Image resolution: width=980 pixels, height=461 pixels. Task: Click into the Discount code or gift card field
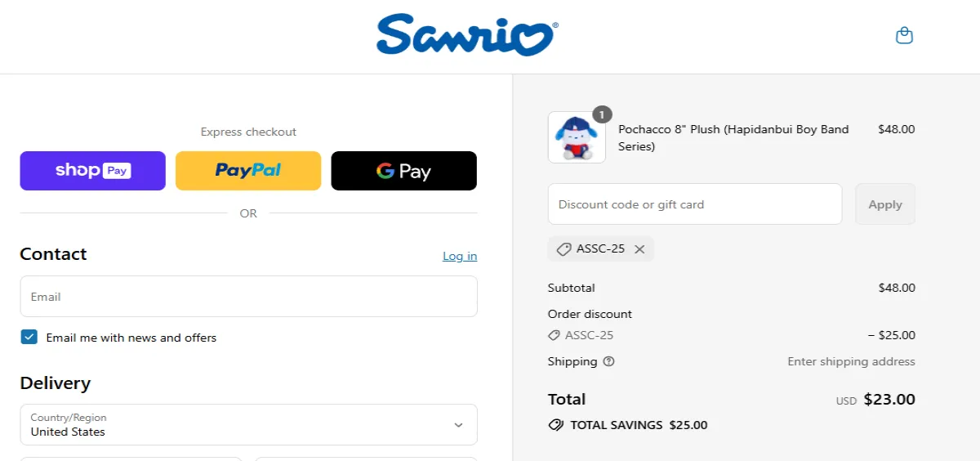click(x=695, y=204)
